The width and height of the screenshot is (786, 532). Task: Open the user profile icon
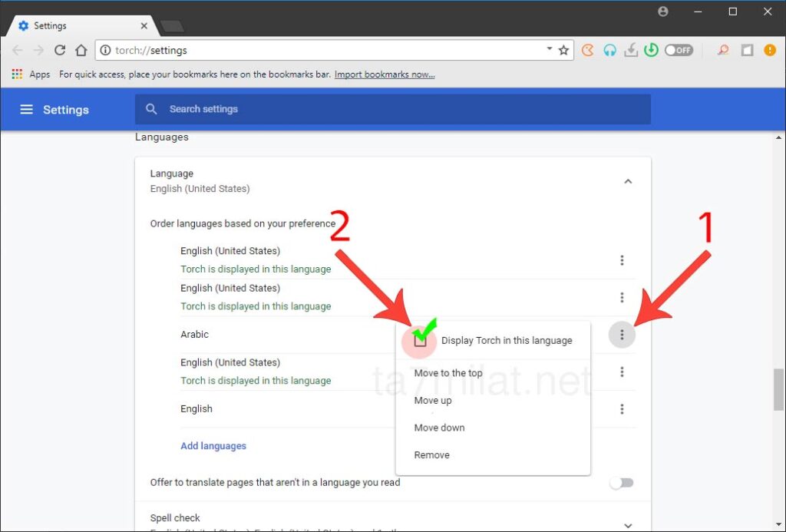tap(663, 12)
